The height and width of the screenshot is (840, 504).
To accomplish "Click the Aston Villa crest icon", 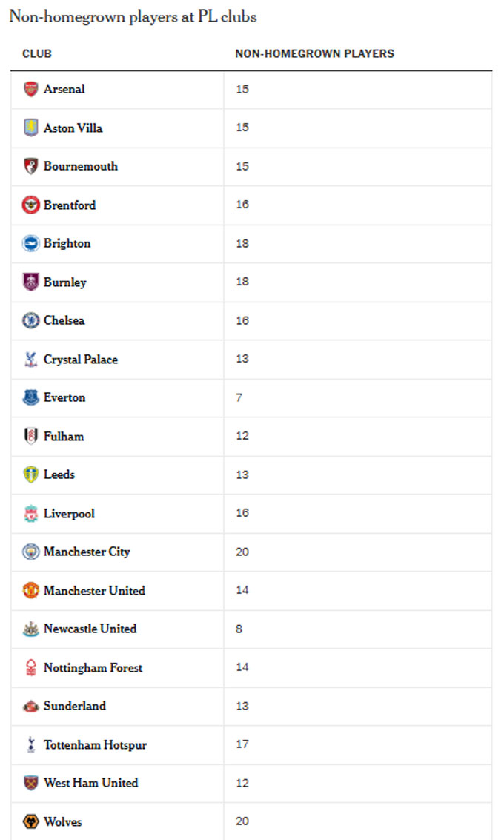I will click(31, 128).
